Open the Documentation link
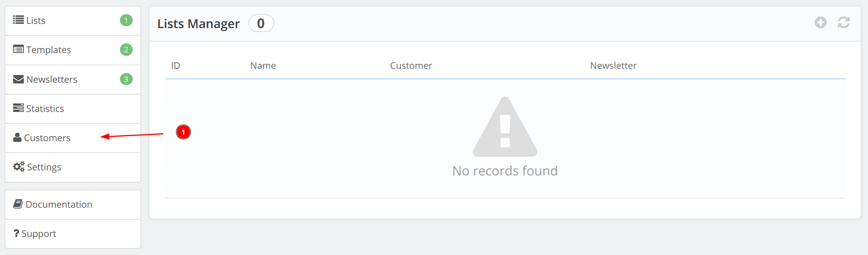This screenshot has width=868, height=255. pyautogui.click(x=59, y=205)
